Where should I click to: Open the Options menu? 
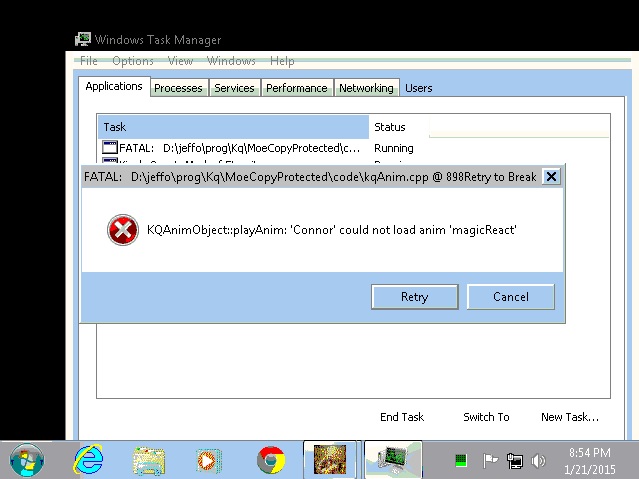click(x=133, y=61)
